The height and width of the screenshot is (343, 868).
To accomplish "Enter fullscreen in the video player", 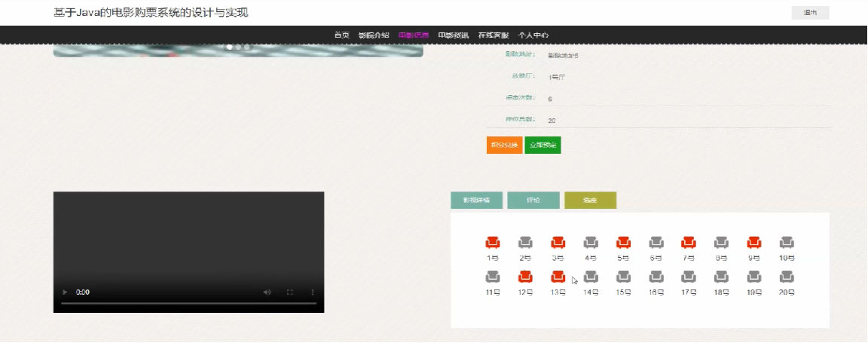I will tap(289, 292).
